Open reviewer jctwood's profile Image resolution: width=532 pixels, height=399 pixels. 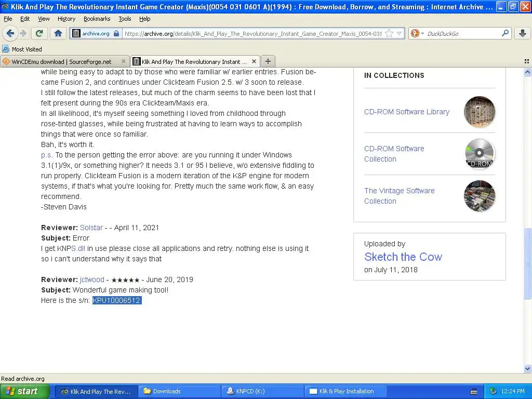tap(92, 280)
